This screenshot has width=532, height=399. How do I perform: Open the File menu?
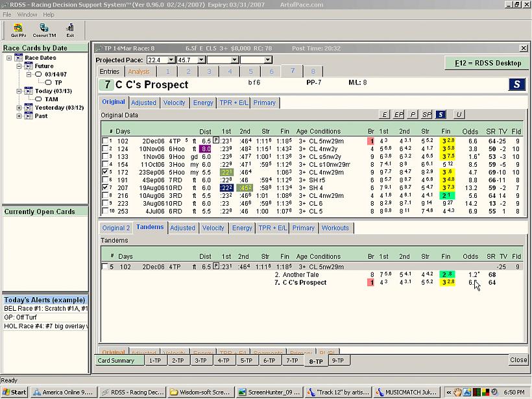pyautogui.click(x=6, y=14)
